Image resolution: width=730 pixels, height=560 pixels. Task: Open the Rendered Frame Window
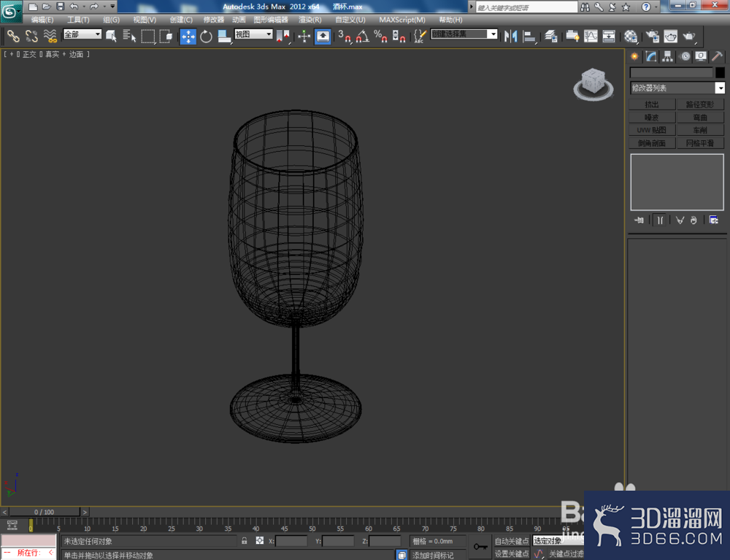pos(671,36)
